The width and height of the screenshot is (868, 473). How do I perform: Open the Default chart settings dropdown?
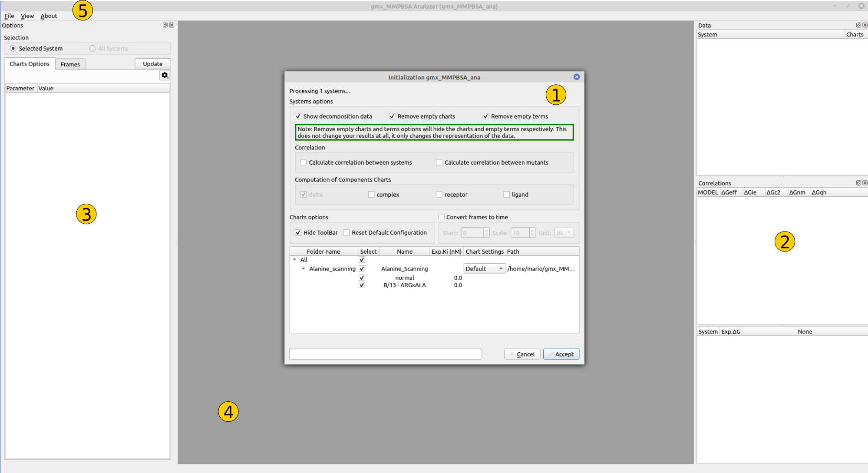[484, 269]
